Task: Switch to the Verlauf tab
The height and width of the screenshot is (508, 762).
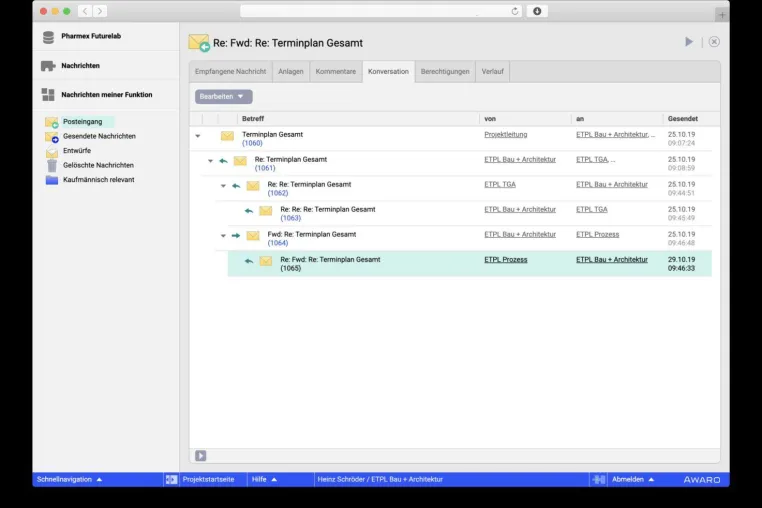Action: click(492, 71)
